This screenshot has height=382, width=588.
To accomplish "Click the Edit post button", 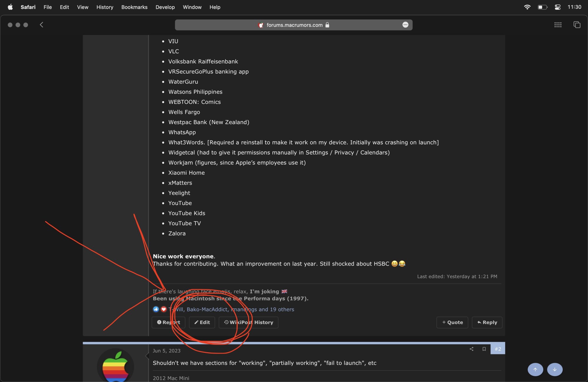I will tap(202, 322).
